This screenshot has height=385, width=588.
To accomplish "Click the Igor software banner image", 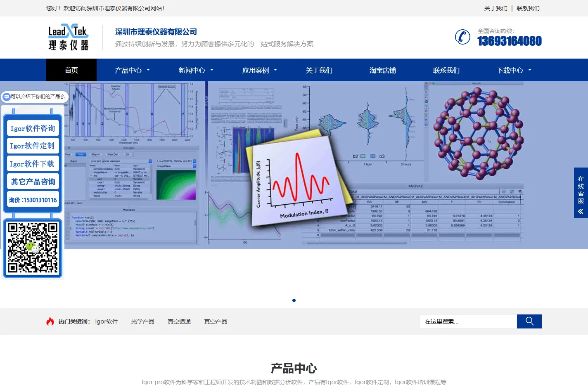I will pos(294,165).
